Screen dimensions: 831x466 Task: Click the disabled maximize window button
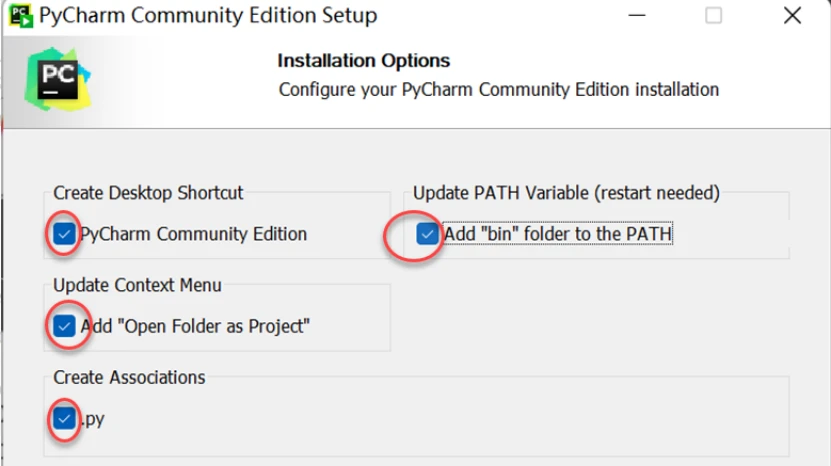pyautogui.click(x=713, y=16)
